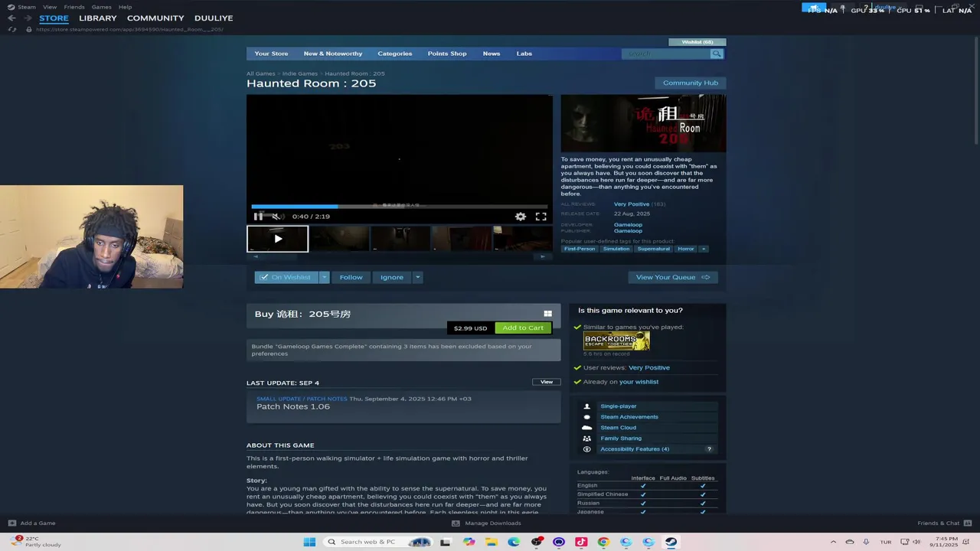980x551 pixels.
Task: Toggle fullscreen for the trailer
Action: pos(541,217)
